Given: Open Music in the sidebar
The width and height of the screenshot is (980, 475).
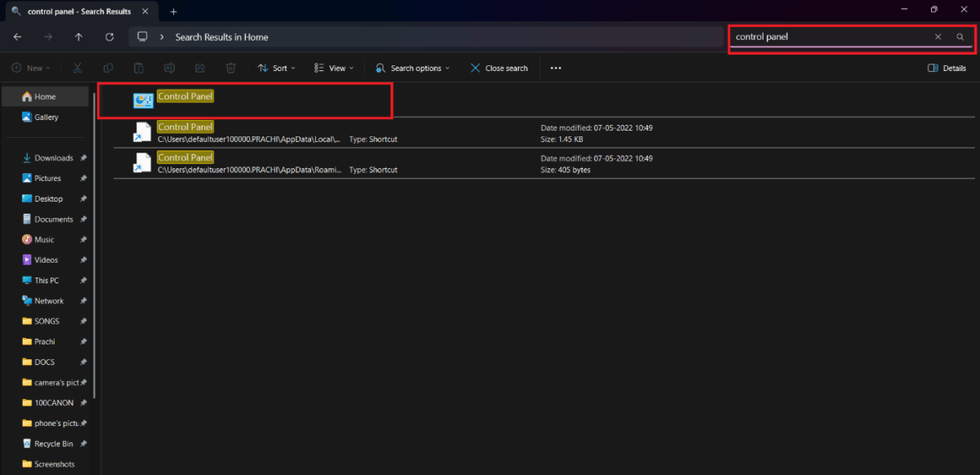Looking at the screenshot, I should pos(38,240).
